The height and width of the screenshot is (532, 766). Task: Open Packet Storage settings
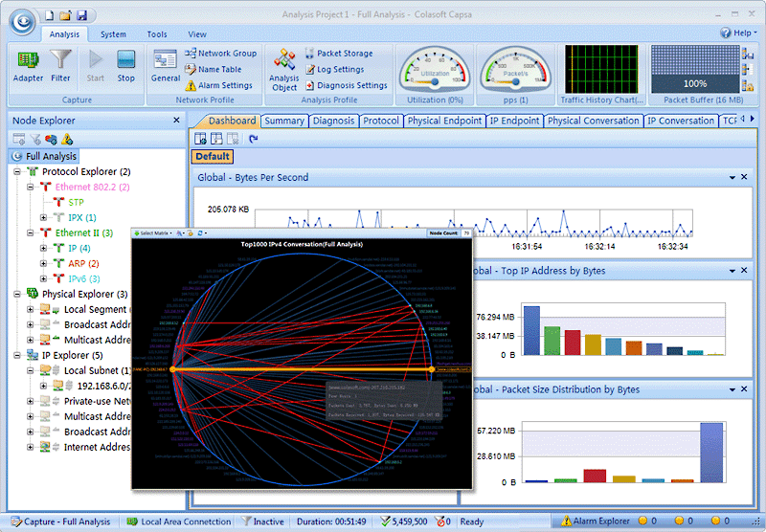coord(339,54)
